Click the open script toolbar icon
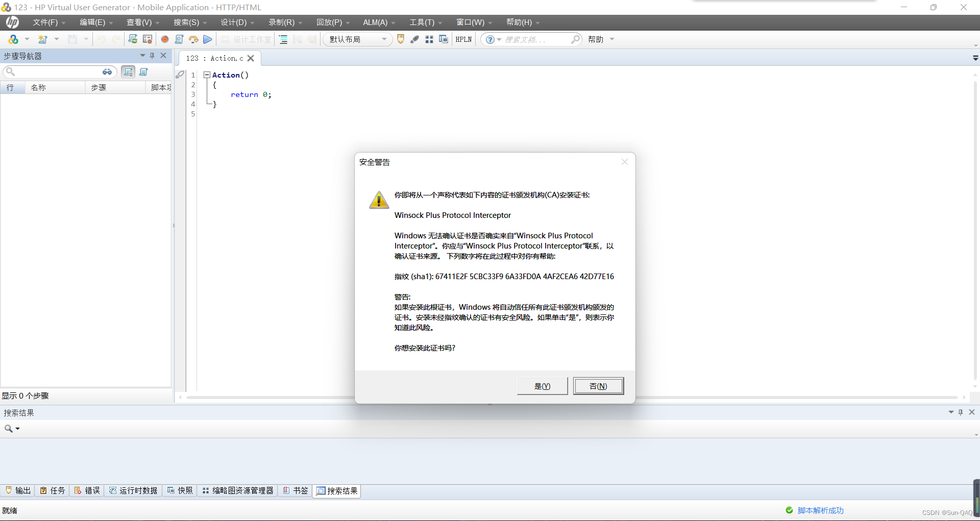 43,39
